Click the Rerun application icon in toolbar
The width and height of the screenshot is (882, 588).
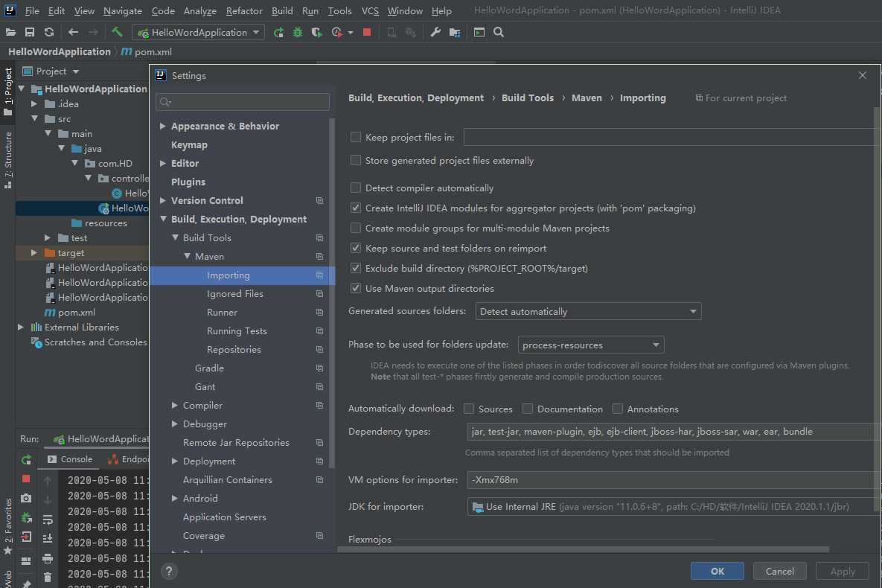(278, 33)
